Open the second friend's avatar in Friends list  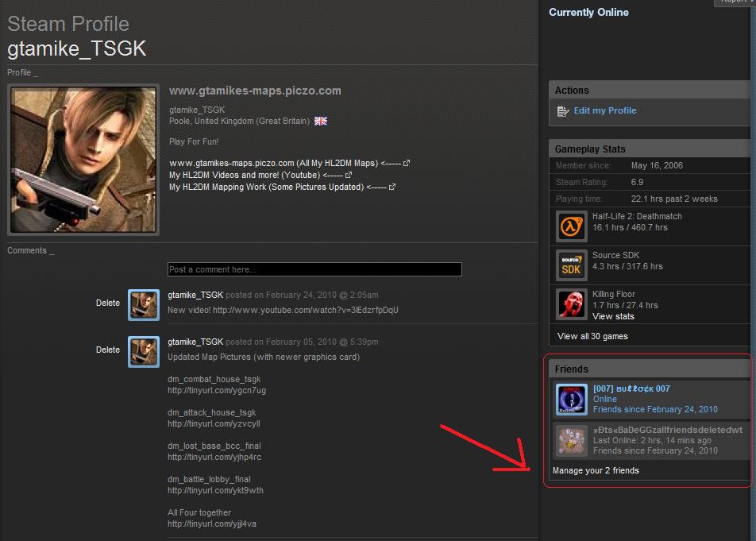pyautogui.click(x=571, y=440)
